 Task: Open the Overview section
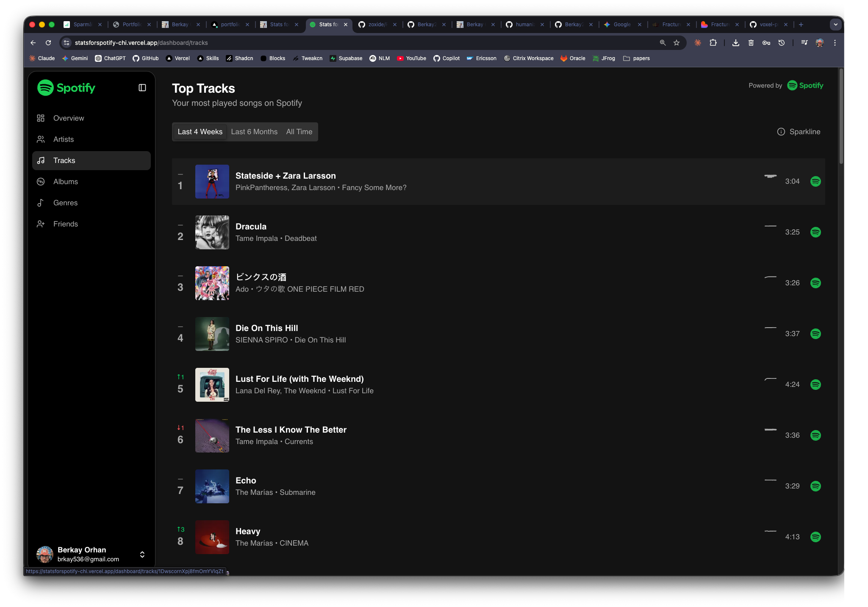[68, 118]
